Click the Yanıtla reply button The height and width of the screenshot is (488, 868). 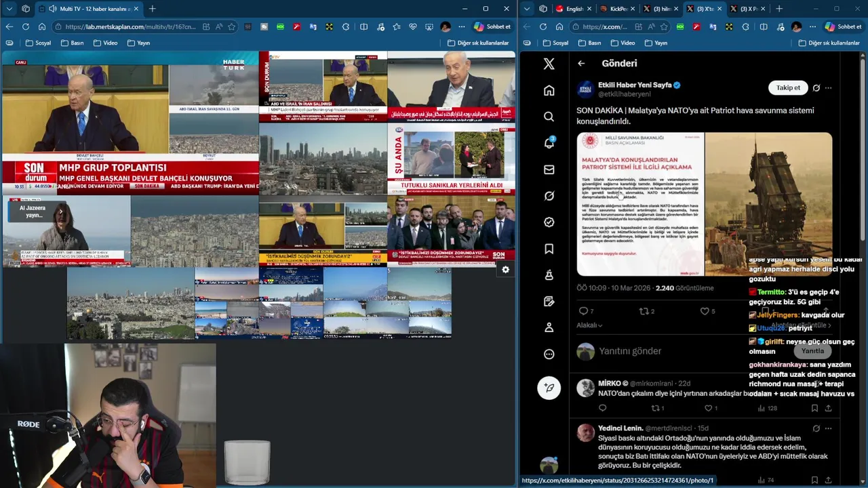click(x=812, y=350)
